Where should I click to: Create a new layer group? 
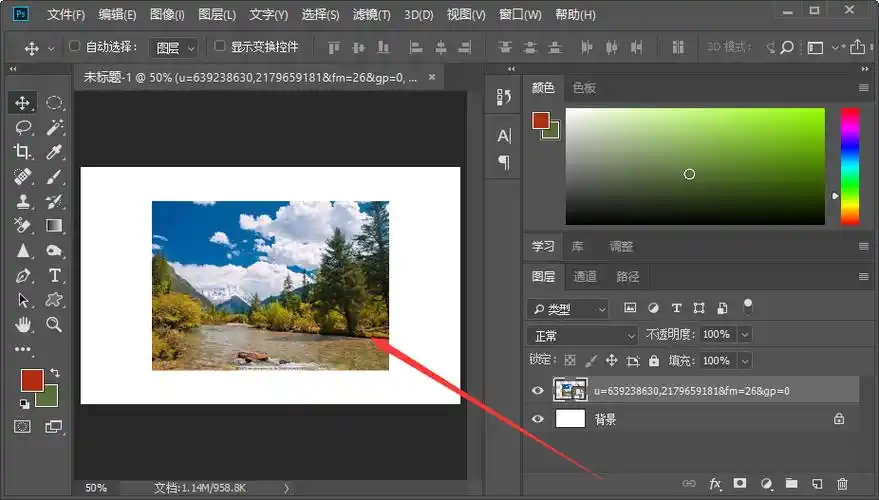(792, 483)
